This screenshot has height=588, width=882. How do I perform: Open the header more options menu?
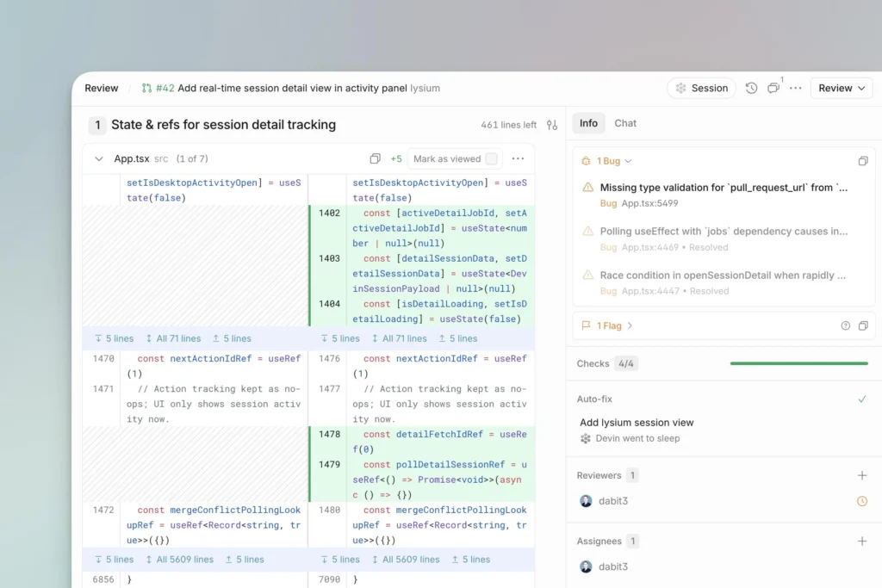(x=795, y=89)
